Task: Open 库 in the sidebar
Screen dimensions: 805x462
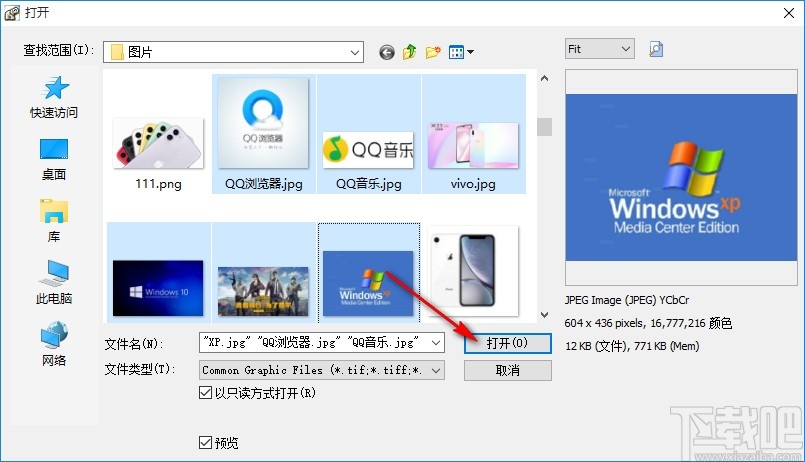Action: coord(54,221)
